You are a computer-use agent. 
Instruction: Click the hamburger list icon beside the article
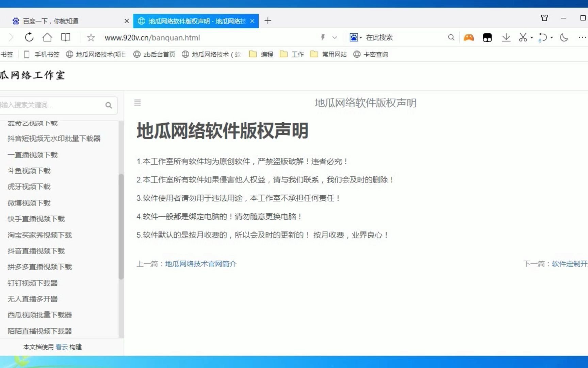tap(137, 103)
